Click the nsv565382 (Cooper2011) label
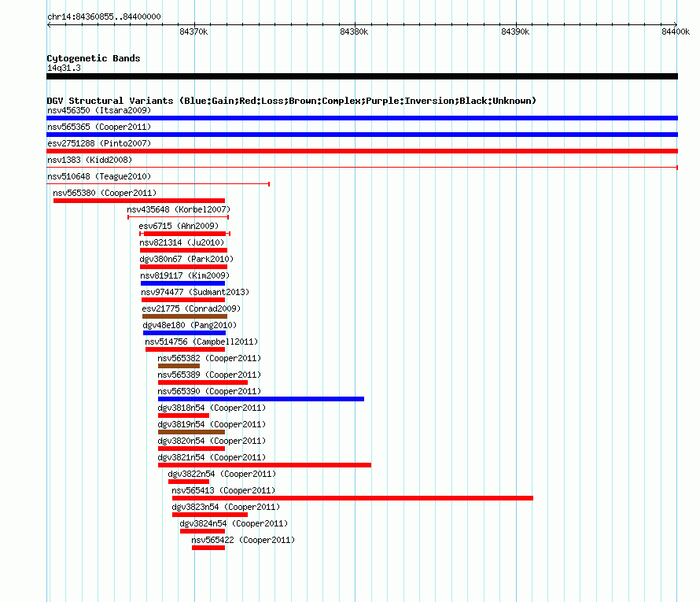This screenshot has height=602, width=700. (x=209, y=358)
